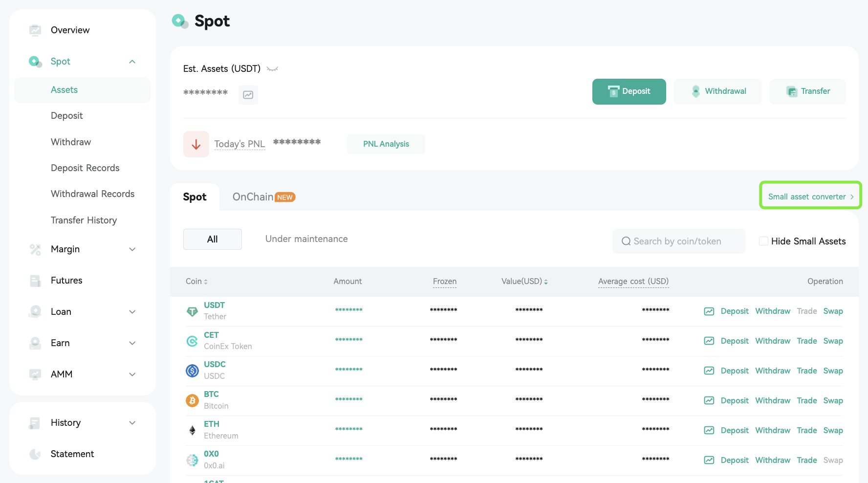Collapse the Spot sidebar section

132,62
